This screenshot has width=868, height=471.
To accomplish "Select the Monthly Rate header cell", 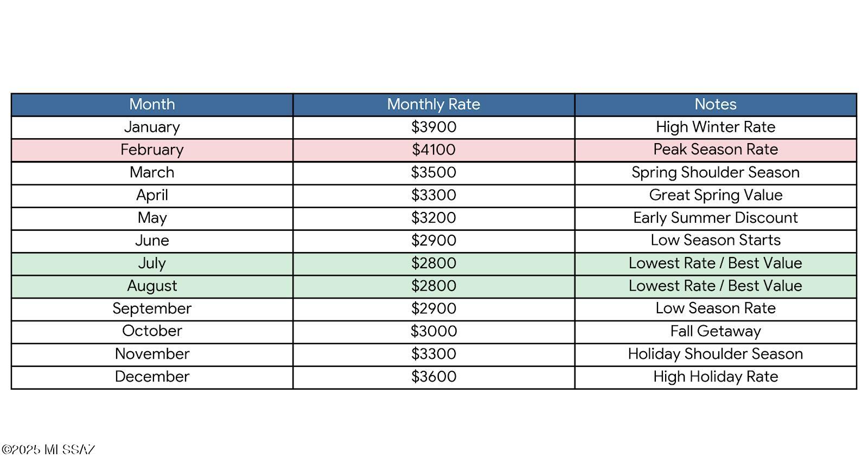I will [x=433, y=105].
